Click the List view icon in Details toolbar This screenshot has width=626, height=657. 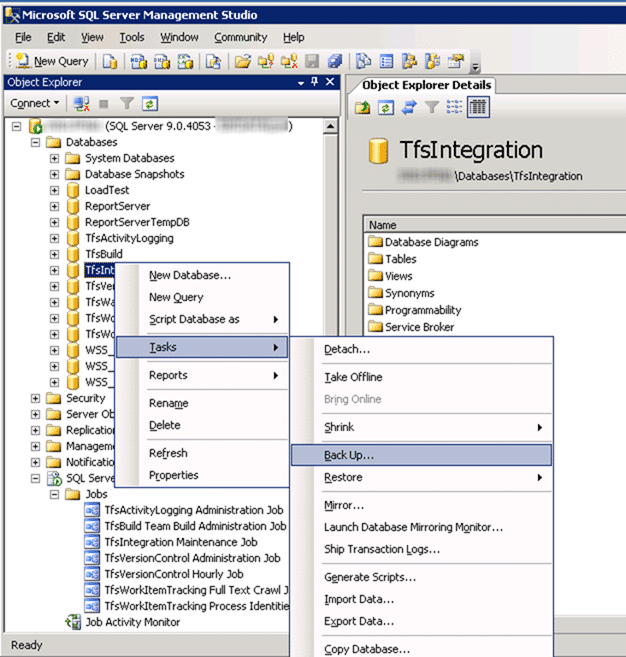click(454, 107)
